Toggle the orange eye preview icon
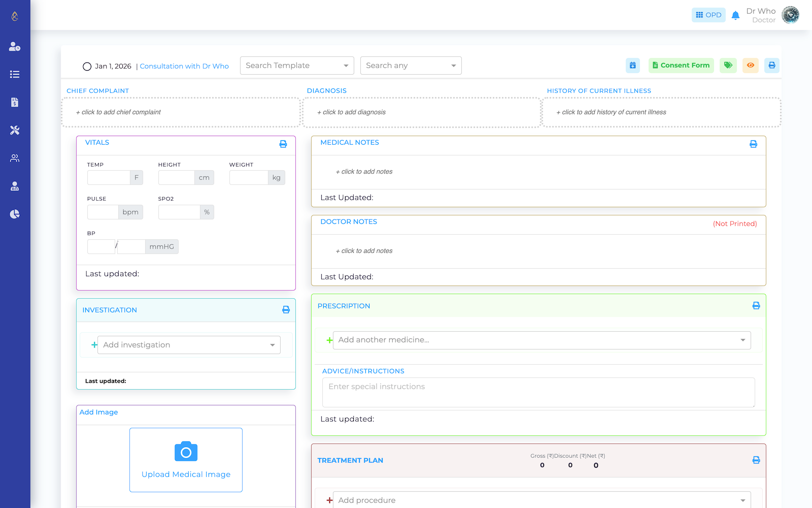The width and height of the screenshot is (812, 508). pyautogui.click(x=750, y=65)
